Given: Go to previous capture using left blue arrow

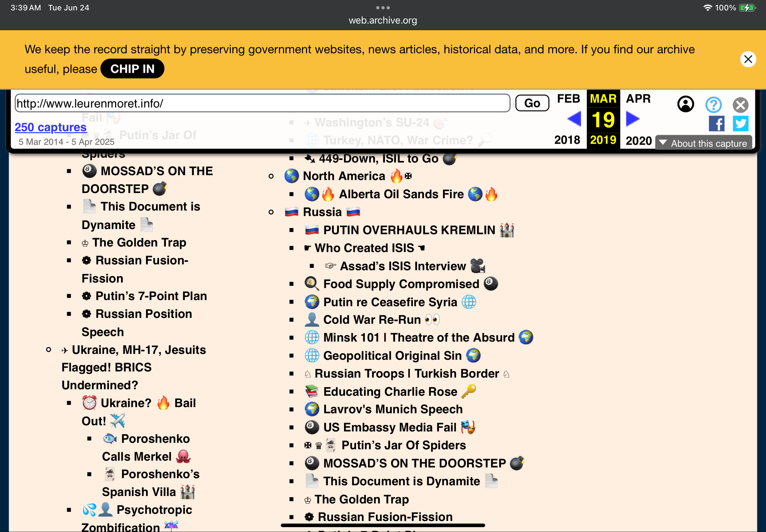Looking at the screenshot, I should [x=574, y=119].
